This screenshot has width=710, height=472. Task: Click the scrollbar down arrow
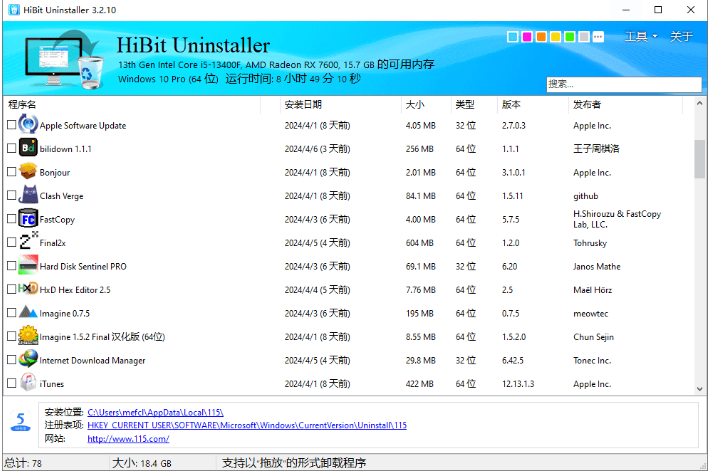(x=700, y=389)
